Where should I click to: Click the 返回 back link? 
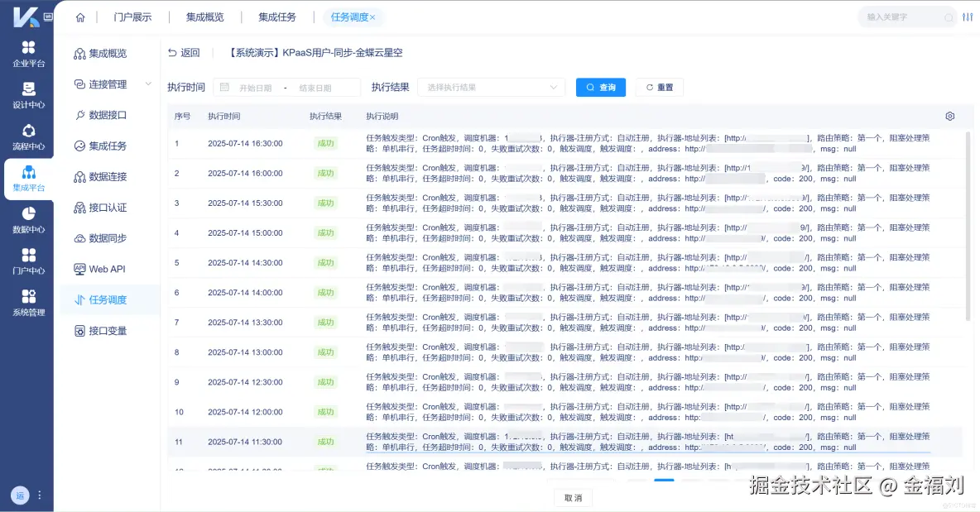pos(184,53)
